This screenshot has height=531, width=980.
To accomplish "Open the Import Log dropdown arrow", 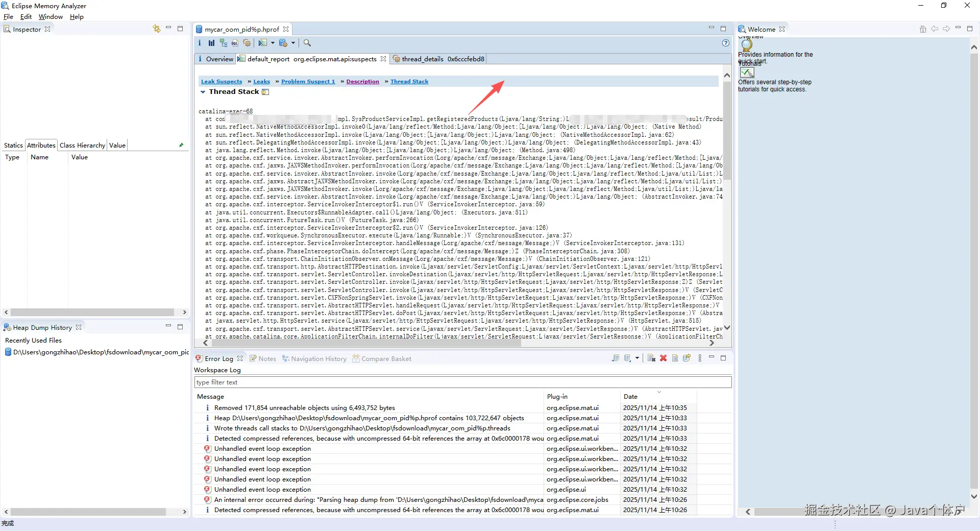I will coord(637,358).
